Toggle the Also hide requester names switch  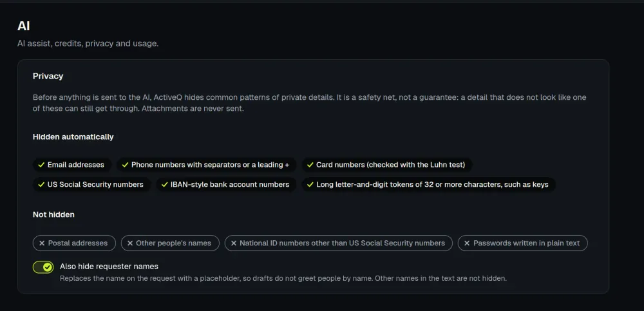(x=43, y=267)
